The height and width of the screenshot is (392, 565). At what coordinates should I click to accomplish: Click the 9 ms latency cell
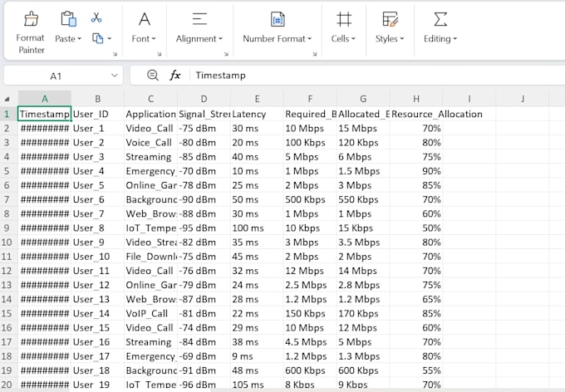tap(257, 356)
